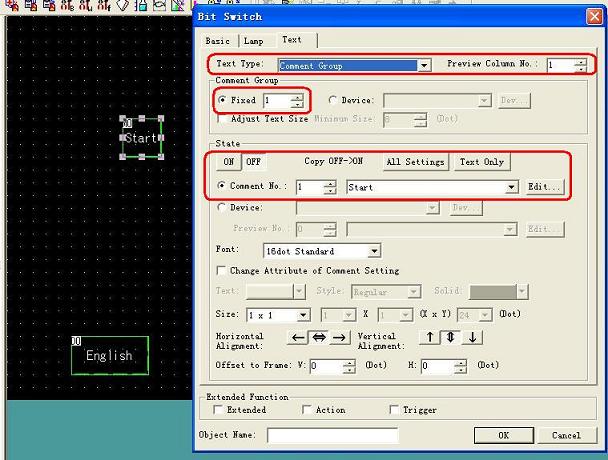Center text horizontally using the double-arrow icon
608x460 pixels.
coord(319,338)
